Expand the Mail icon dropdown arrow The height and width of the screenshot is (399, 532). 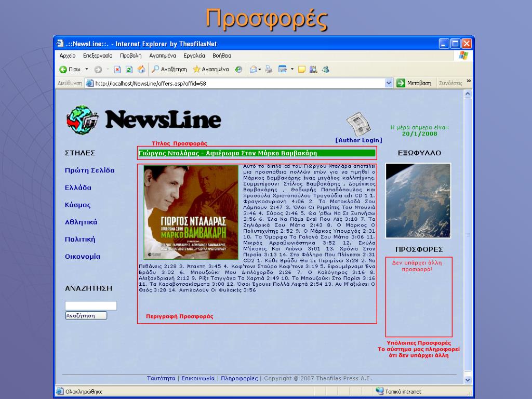[260, 70]
